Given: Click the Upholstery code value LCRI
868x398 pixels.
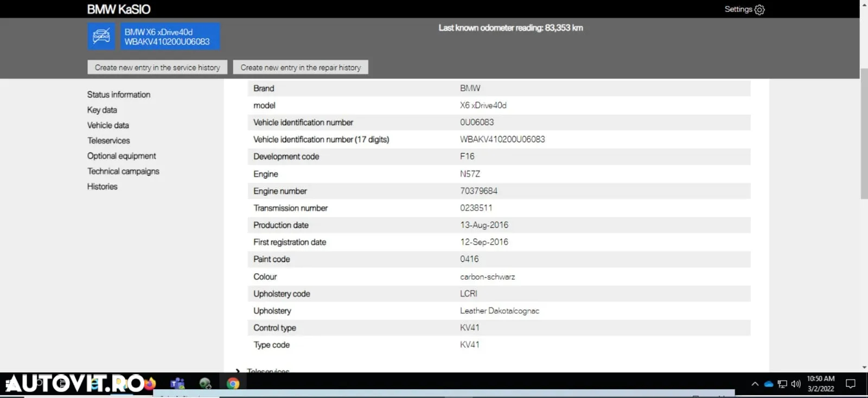Looking at the screenshot, I should coord(469,293).
